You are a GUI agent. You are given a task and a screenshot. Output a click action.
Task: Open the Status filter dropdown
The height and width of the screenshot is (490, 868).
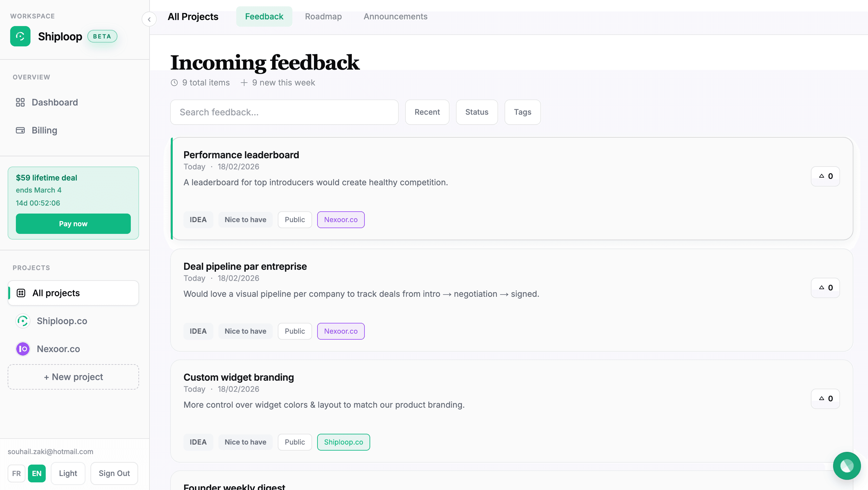[x=477, y=112]
